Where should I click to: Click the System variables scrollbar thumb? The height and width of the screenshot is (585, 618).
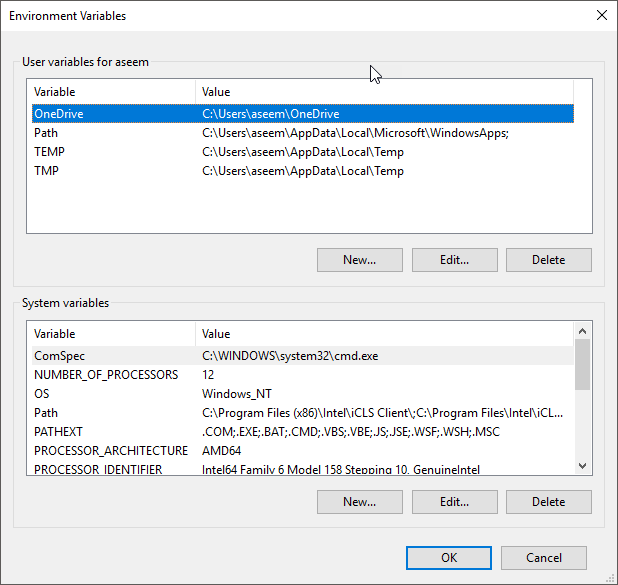pyautogui.click(x=582, y=365)
